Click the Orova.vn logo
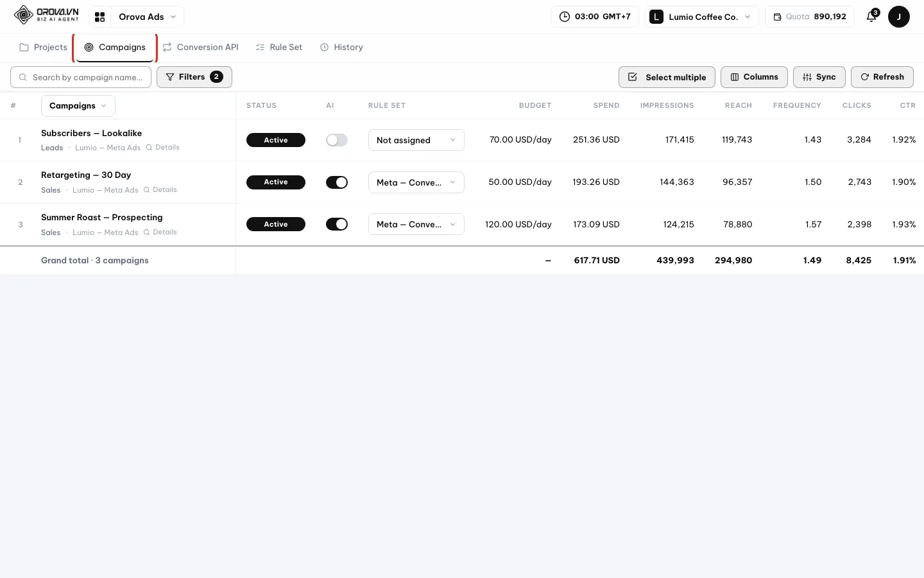 pos(46,15)
